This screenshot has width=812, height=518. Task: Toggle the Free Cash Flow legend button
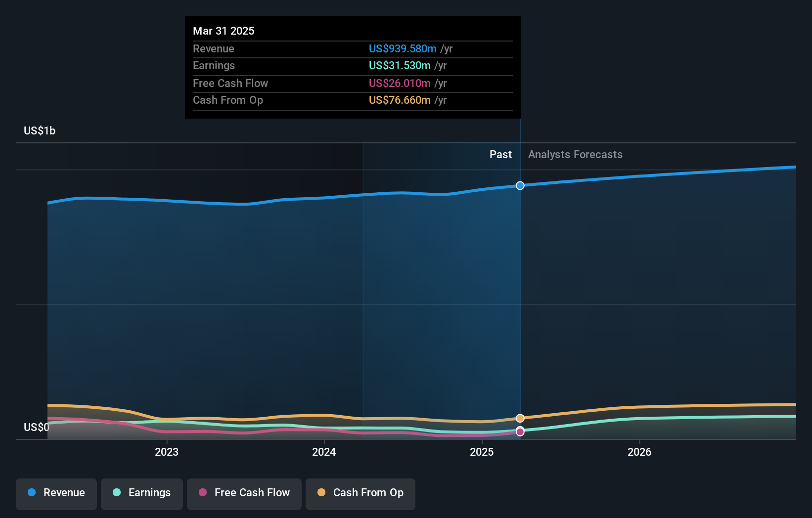point(244,494)
